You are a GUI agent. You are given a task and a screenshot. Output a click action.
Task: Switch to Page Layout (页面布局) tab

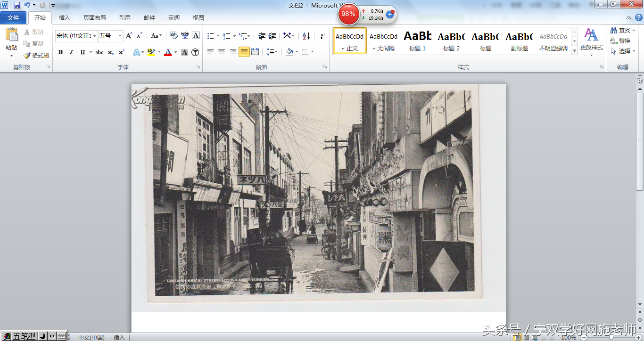[x=94, y=18]
